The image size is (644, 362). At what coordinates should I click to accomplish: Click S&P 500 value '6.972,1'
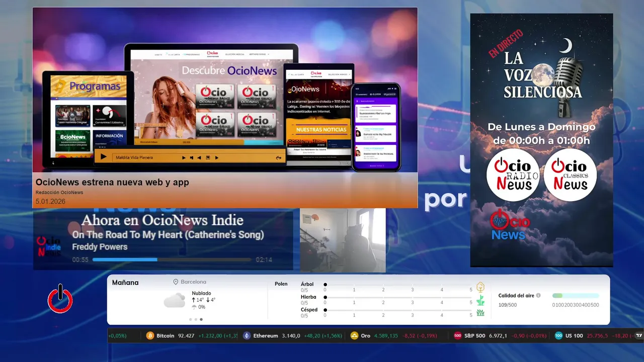pyautogui.click(x=498, y=336)
